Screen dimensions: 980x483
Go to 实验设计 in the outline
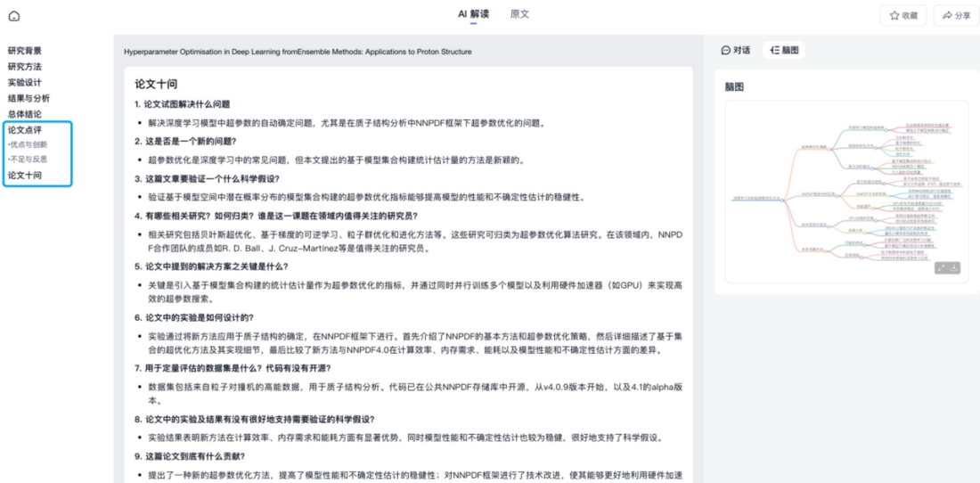click(25, 83)
